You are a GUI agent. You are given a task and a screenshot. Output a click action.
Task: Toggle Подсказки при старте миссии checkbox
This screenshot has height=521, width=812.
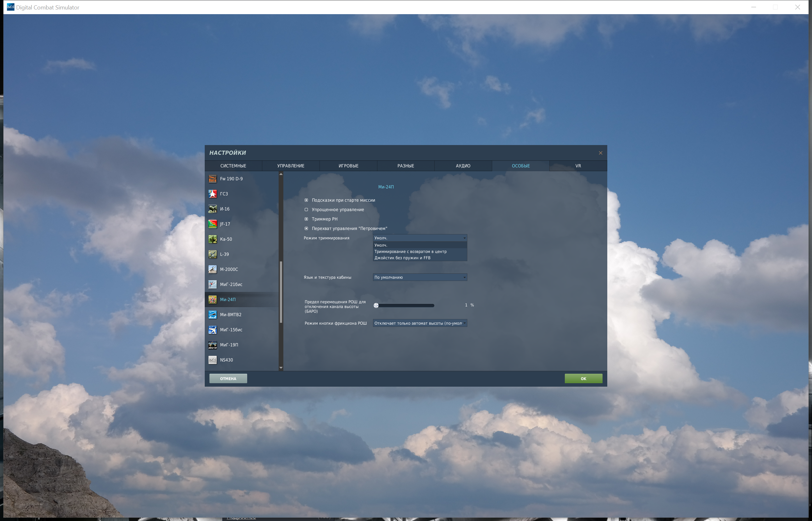click(x=306, y=200)
